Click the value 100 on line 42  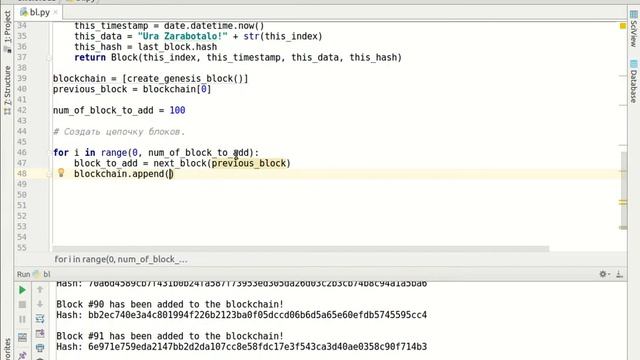click(177, 110)
